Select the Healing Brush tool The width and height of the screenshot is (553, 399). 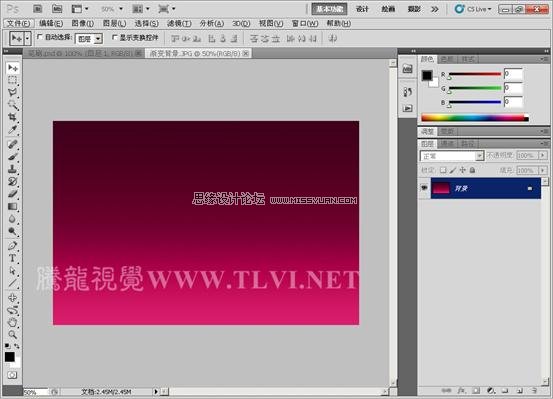point(13,144)
